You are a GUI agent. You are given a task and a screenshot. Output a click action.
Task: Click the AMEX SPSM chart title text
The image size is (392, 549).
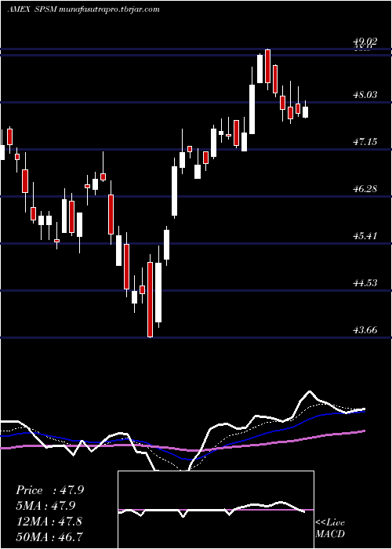[x=84, y=9]
